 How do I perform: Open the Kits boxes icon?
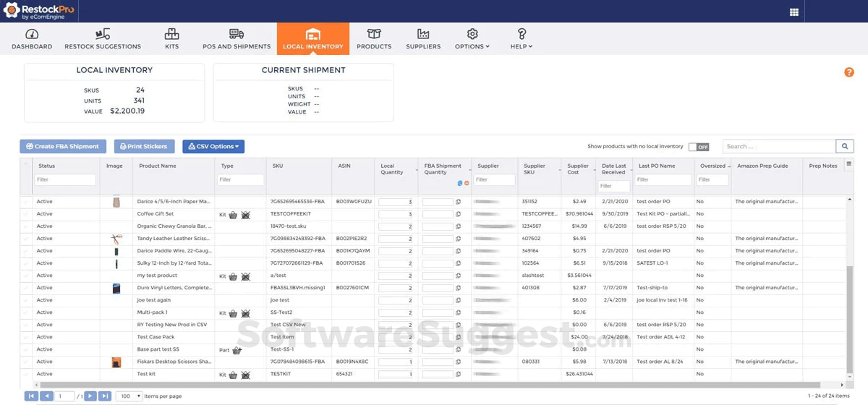(x=171, y=34)
